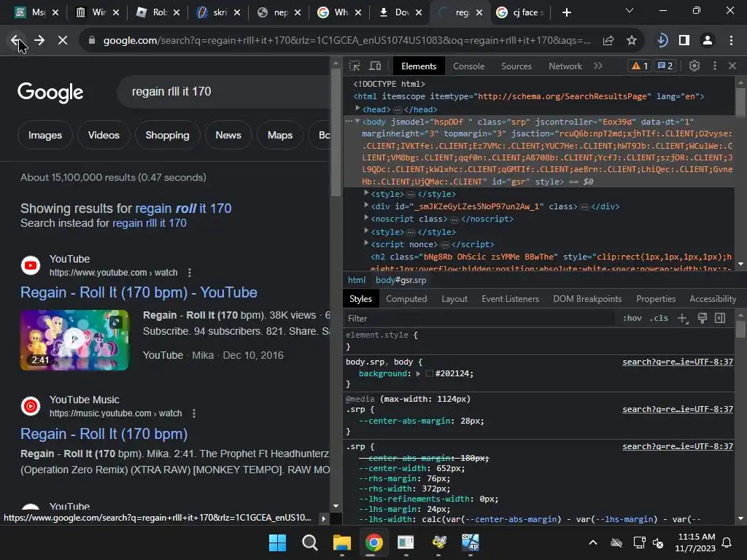747x560 pixels.
Task: Activate the DevTools inspect element picker
Action: point(355,66)
